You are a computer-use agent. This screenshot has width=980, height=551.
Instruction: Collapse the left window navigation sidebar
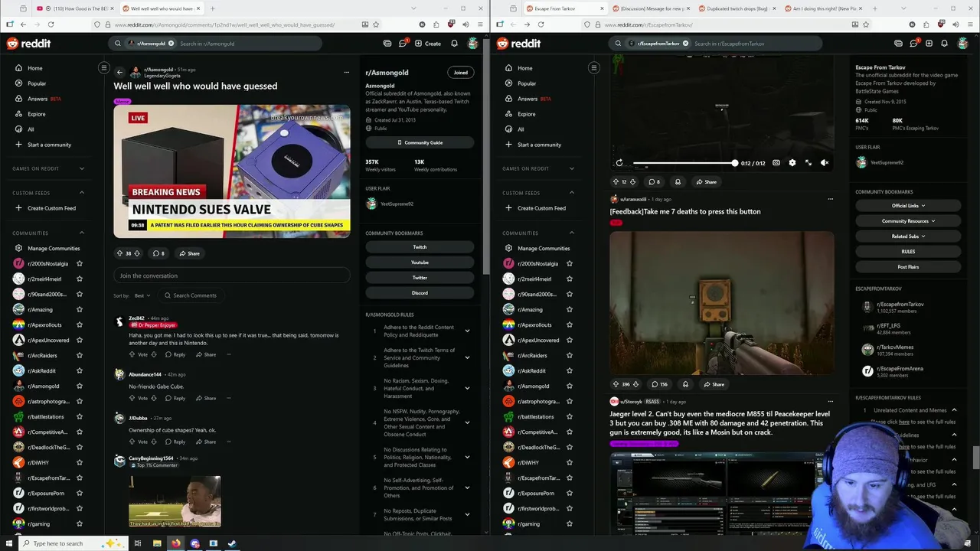click(x=104, y=68)
